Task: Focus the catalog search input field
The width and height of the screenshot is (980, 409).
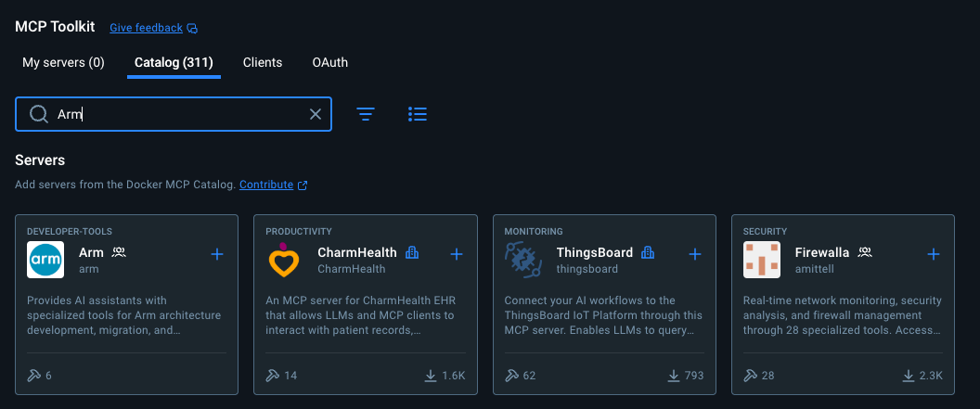Action: [186, 114]
